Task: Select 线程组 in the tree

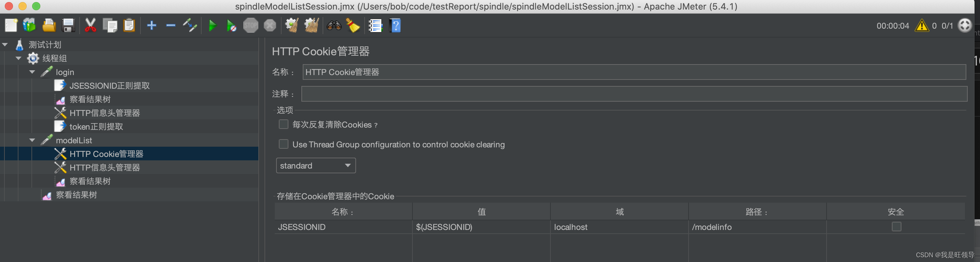Action: [x=54, y=58]
